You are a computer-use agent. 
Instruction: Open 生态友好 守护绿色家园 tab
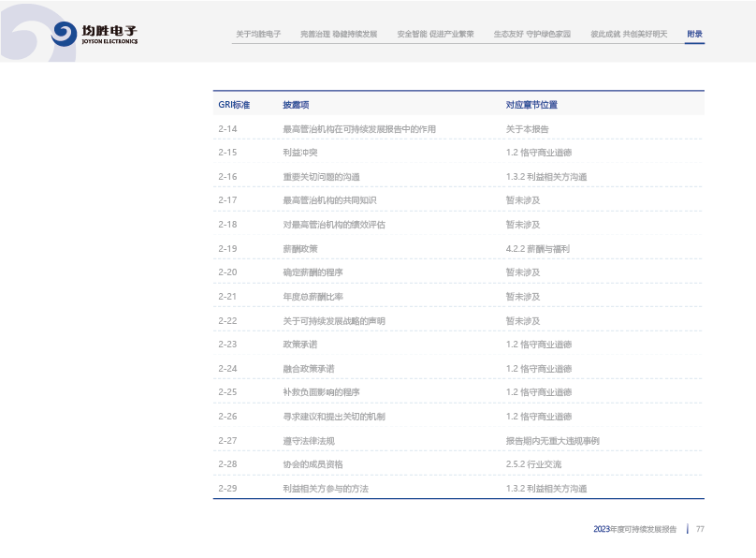(531, 34)
